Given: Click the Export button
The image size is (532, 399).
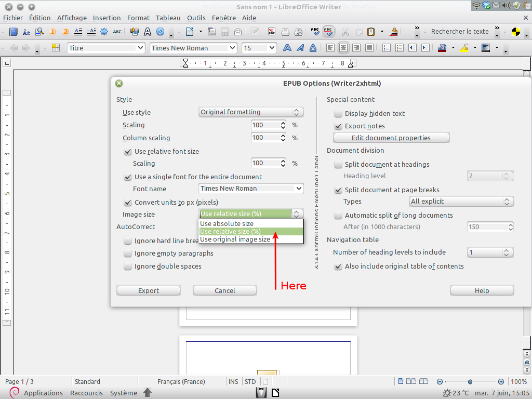Looking at the screenshot, I should click(x=148, y=290).
